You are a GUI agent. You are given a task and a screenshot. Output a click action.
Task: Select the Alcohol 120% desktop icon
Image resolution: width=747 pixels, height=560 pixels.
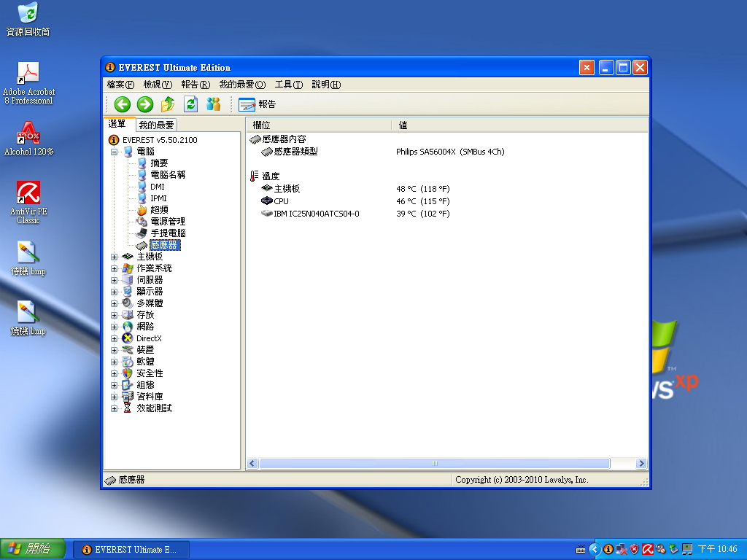coord(28,139)
